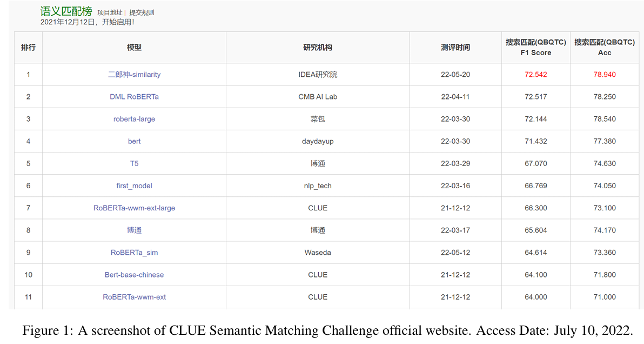This screenshot has height=344, width=644.
Task: Open the bert model entry
Action: click(135, 141)
